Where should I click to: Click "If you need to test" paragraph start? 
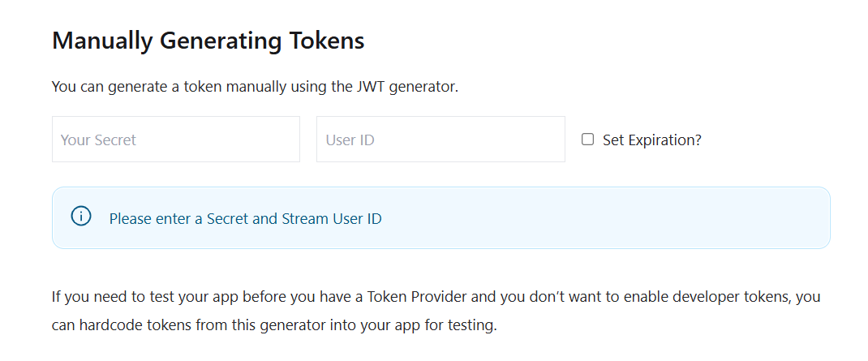(105, 296)
